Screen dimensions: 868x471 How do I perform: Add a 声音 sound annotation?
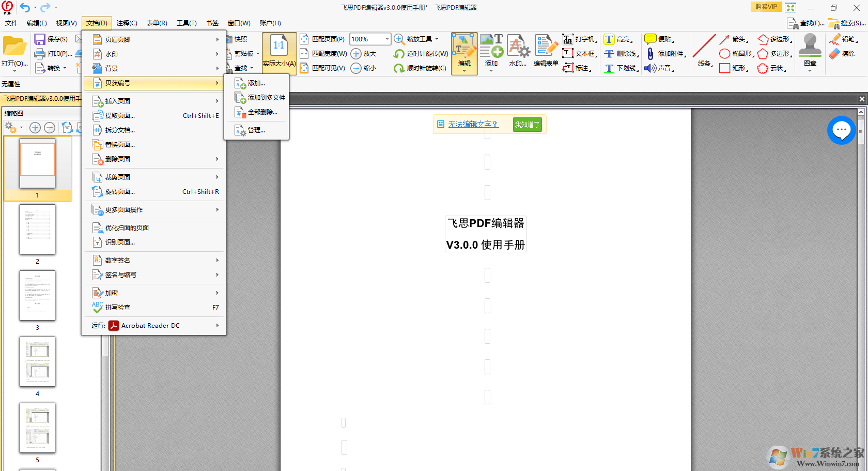click(x=660, y=68)
